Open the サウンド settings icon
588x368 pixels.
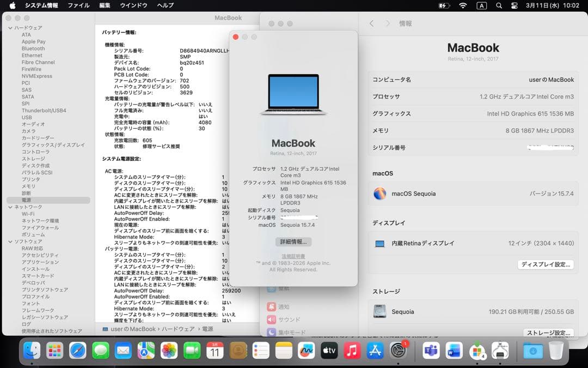(271, 319)
